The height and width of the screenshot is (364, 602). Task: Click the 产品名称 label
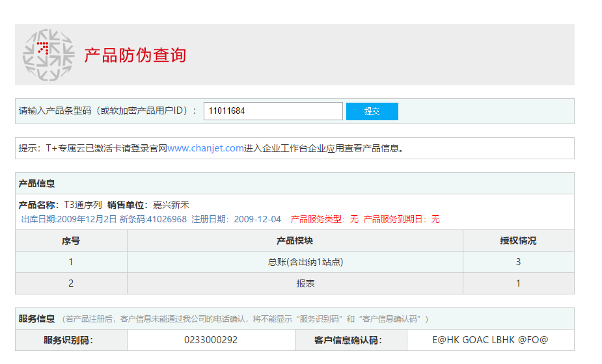pos(39,205)
